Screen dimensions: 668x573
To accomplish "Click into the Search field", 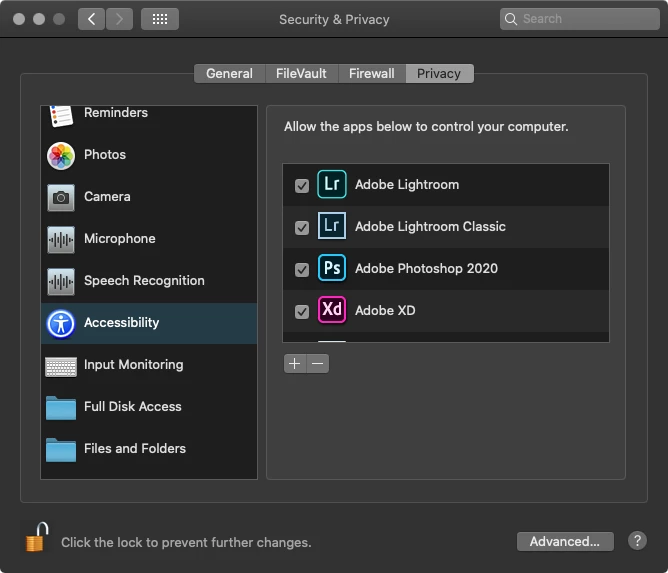I will (x=579, y=19).
